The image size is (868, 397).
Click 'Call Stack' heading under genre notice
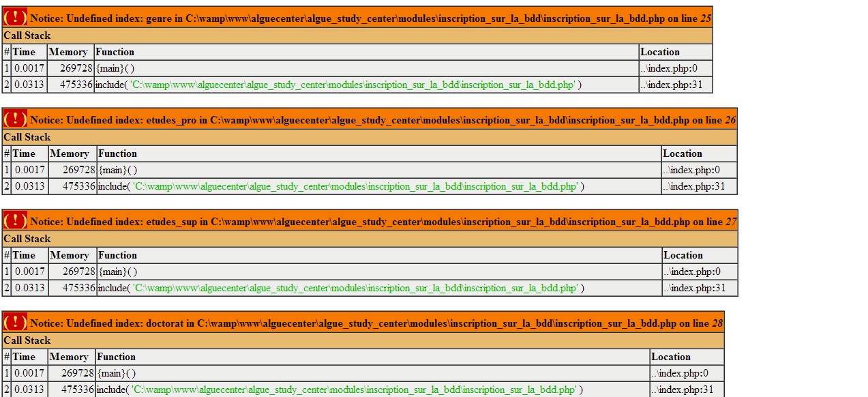(x=27, y=35)
